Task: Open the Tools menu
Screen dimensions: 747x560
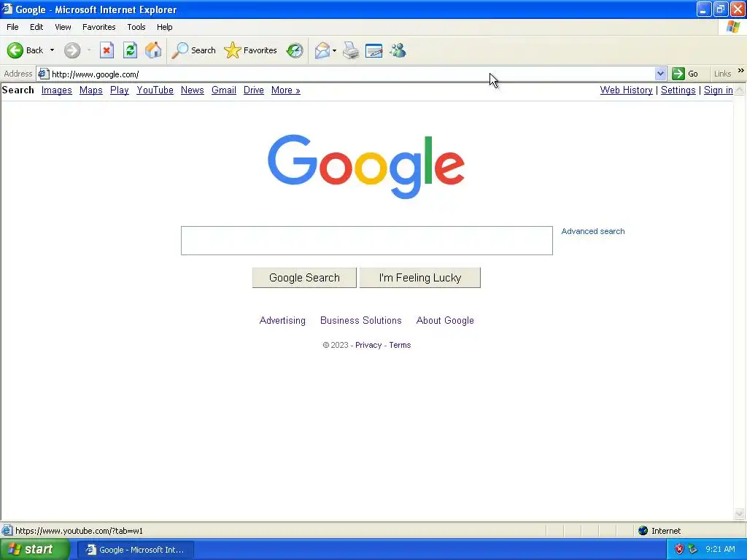Action: pyautogui.click(x=136, y=27)
